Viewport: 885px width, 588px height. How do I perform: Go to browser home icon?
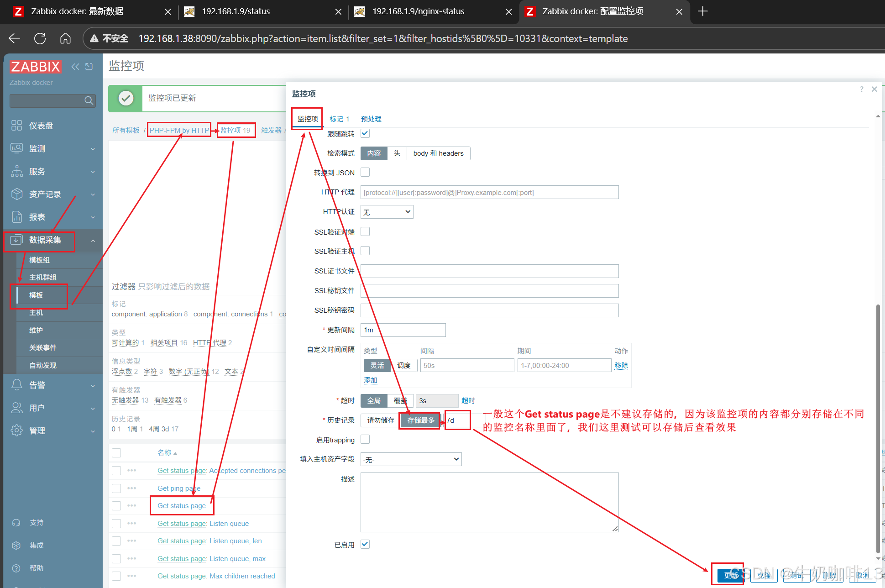[65, 38]
